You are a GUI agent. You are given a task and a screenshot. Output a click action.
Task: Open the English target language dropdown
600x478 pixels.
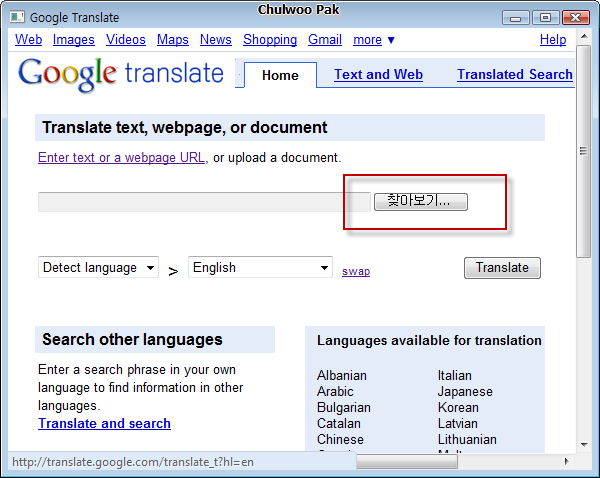point(260,267)
